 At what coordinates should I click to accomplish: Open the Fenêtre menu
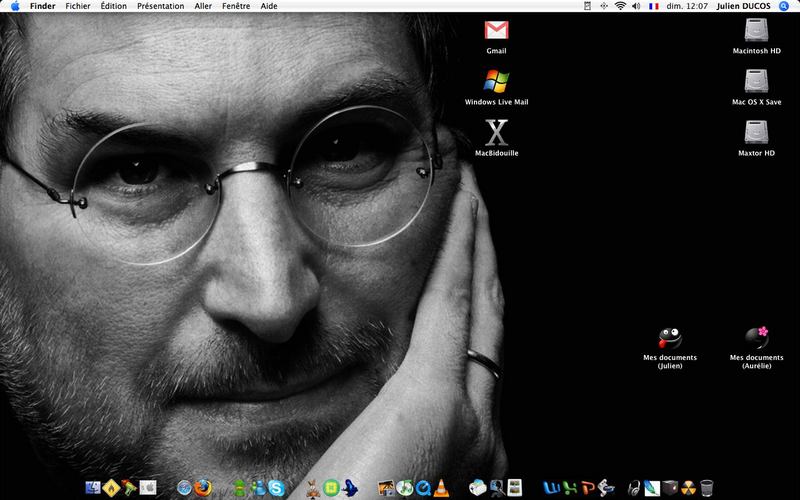[236, 6]
